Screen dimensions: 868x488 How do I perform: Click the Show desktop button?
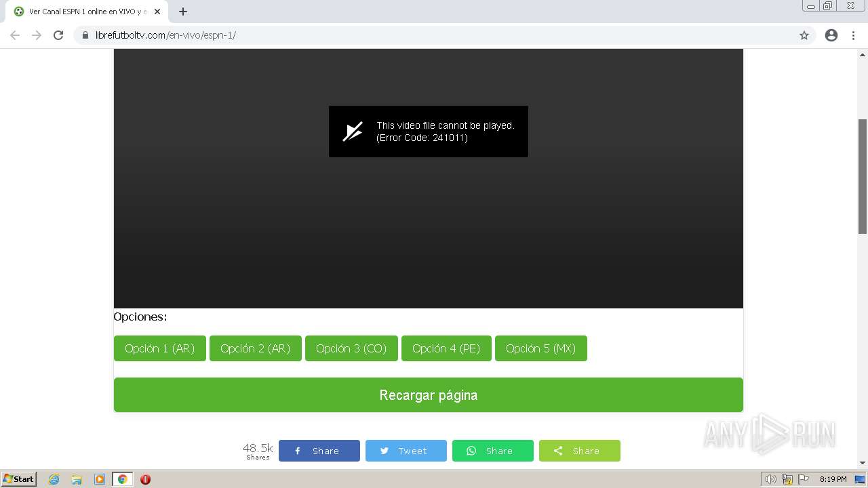click(x=860, y=479)
